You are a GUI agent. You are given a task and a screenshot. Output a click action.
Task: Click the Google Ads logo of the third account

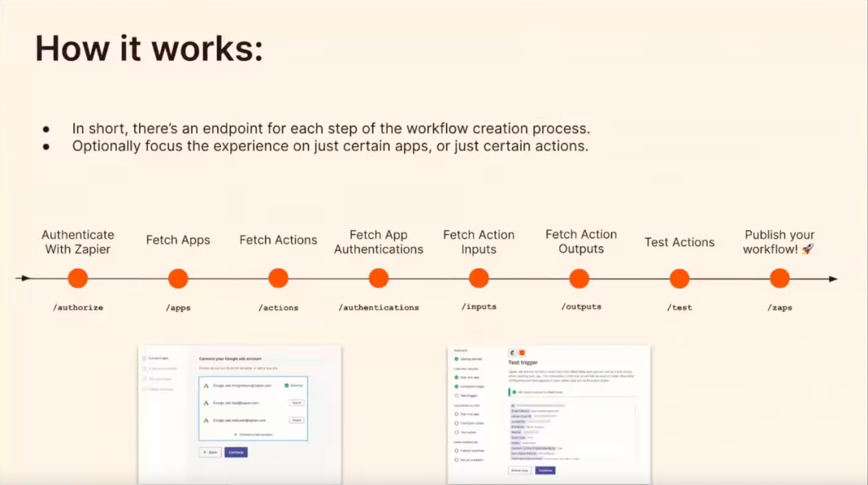206,420
